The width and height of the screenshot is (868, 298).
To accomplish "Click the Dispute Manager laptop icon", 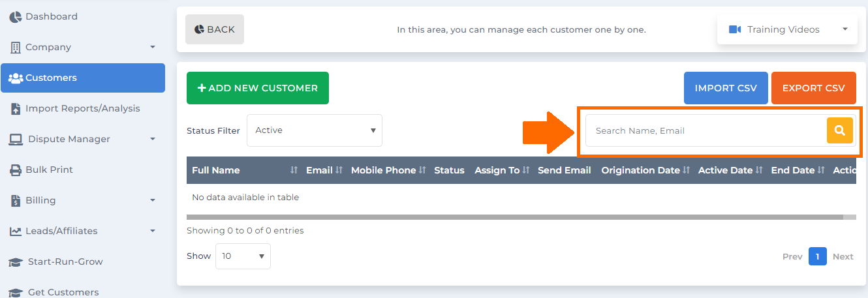I will click(16, 140).
